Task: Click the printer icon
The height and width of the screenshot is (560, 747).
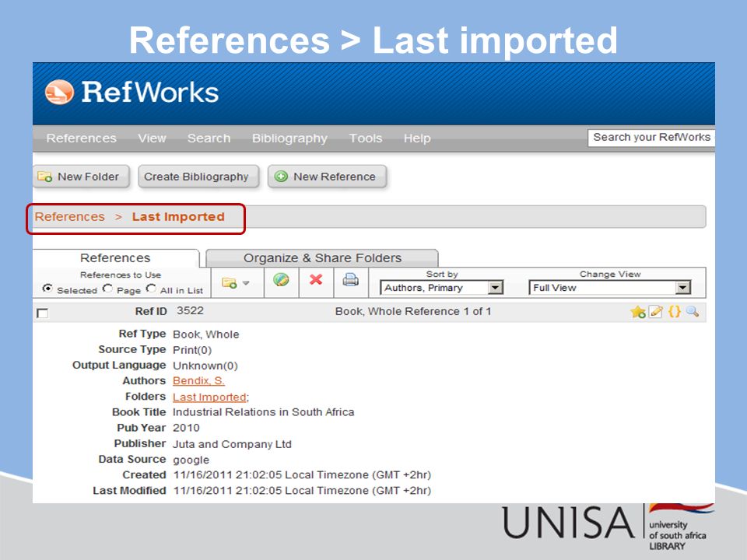Action: (x=351, y=279)
